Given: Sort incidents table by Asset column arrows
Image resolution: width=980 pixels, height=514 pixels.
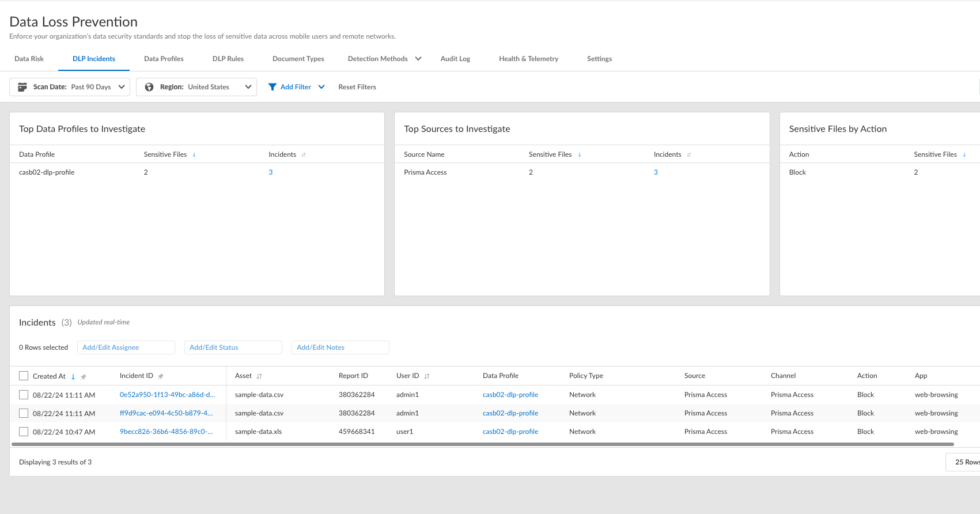Looking at the screenshot, I should click(259, 376).
